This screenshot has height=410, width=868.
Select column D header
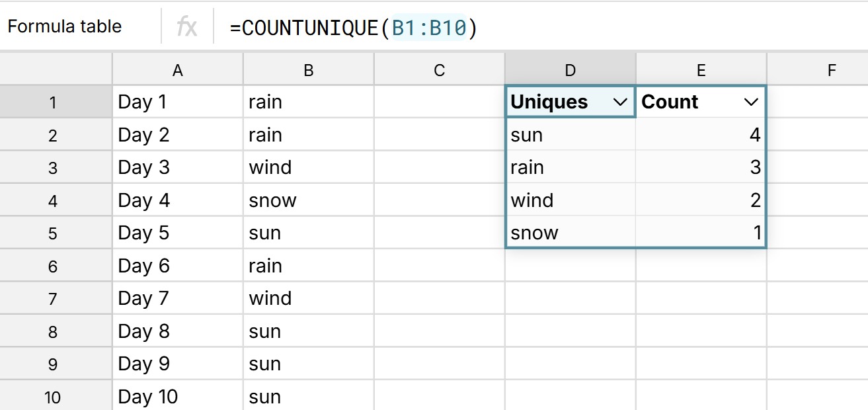570,70
